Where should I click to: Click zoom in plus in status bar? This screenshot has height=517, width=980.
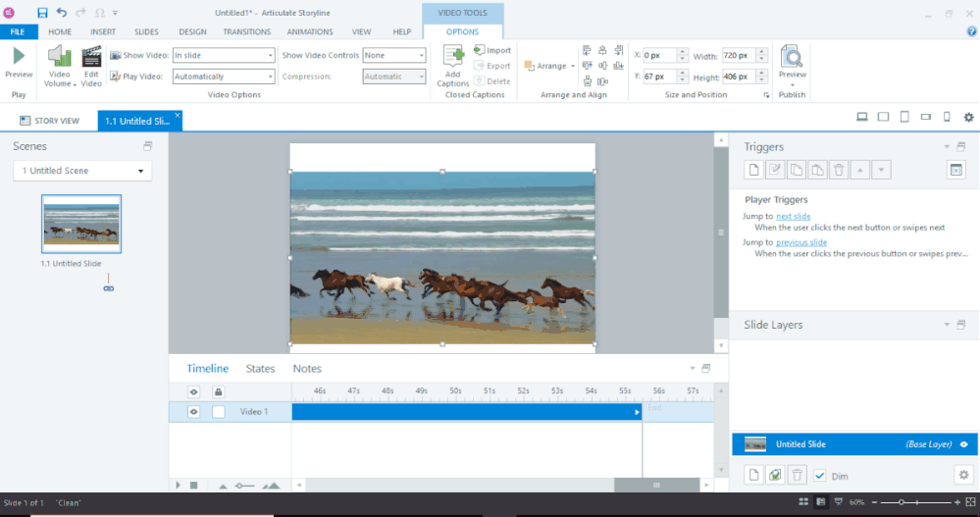956,502
